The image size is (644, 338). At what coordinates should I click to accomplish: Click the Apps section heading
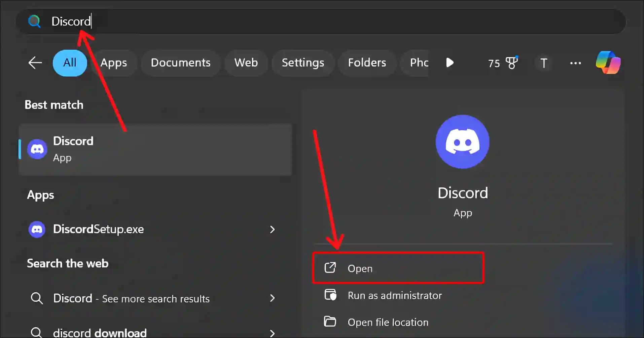(40, 195)
